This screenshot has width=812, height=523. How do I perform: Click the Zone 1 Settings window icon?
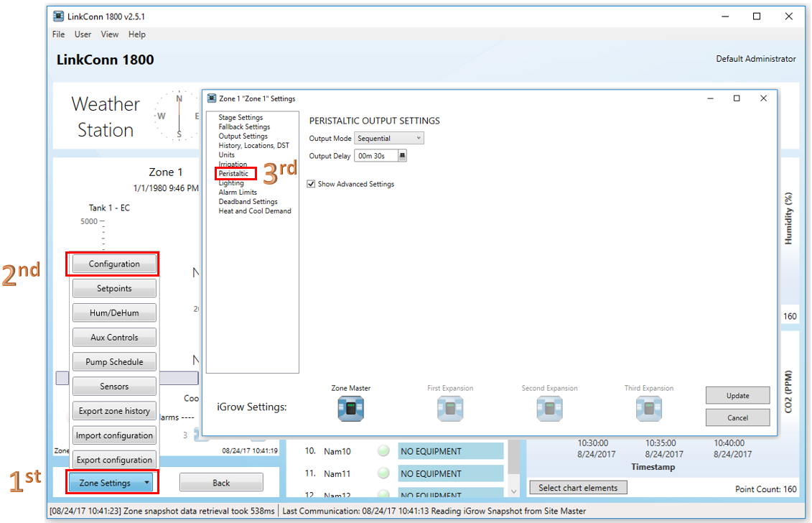coord(211,98)
